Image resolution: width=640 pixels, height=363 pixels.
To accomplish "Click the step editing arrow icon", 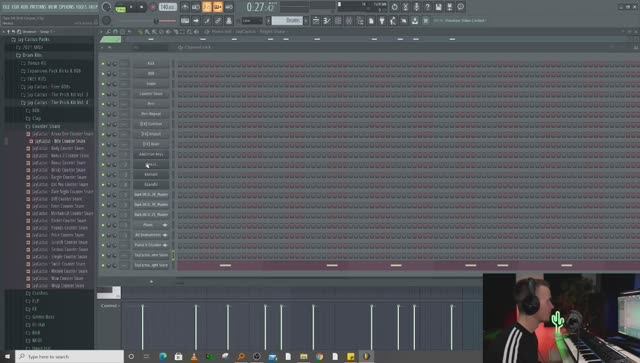I will click(x=196, y=20).
